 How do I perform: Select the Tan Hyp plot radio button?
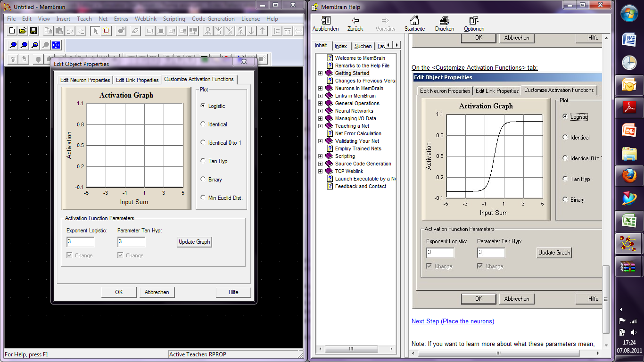coord(203,161)
